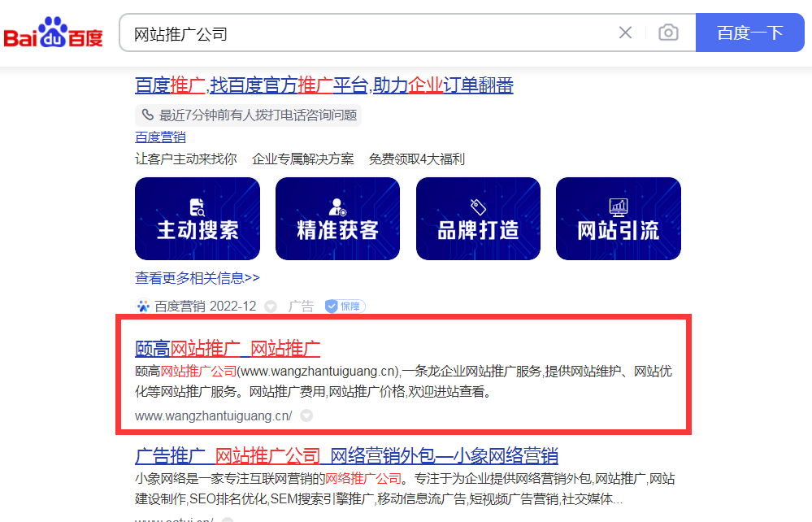Open image search via the camera icon
This screenshot has width=812, height=522.
pos(669,33)
